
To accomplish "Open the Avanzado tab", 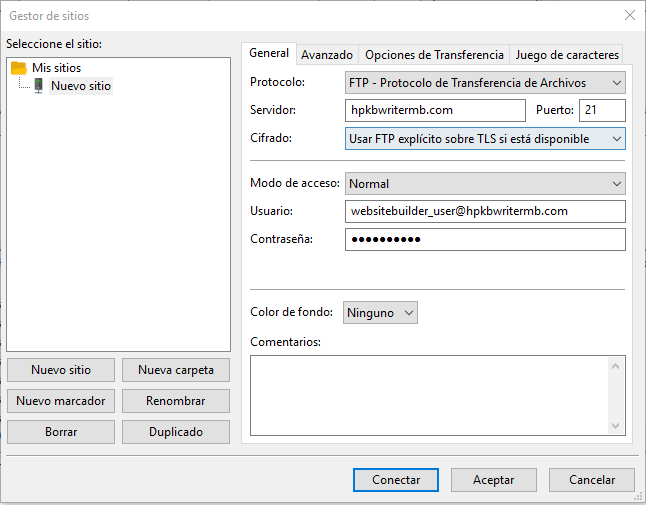I will (x=327, y=55).
